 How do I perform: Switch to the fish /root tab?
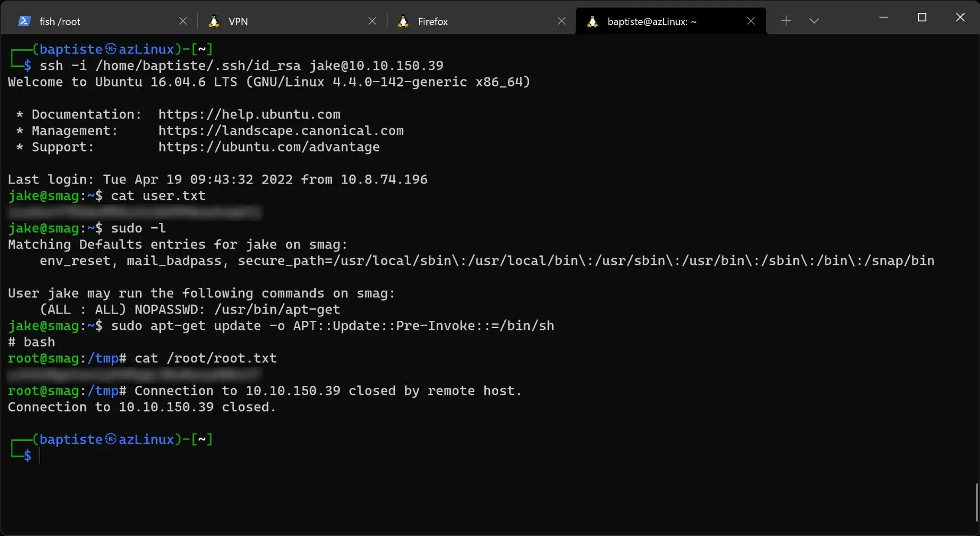coord(96,21)
